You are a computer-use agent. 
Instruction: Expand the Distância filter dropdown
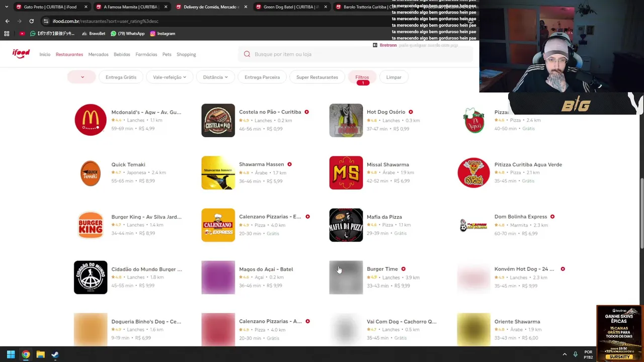coord(215,77)
